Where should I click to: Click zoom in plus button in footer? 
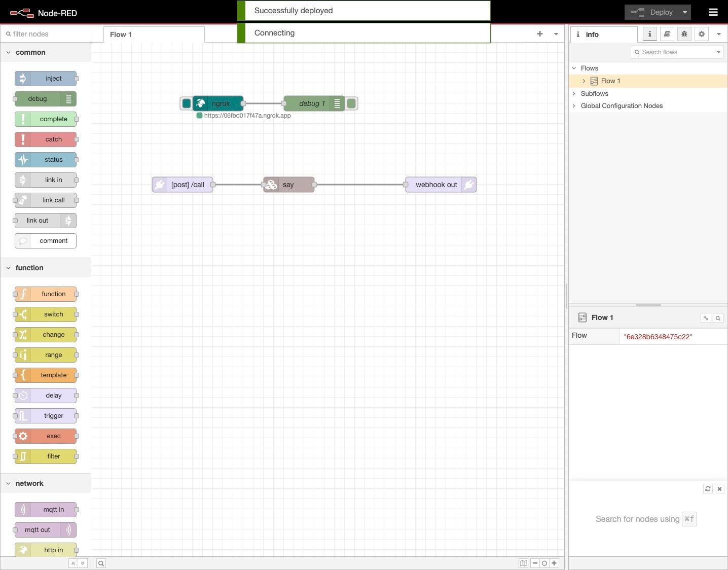[554, 563]
